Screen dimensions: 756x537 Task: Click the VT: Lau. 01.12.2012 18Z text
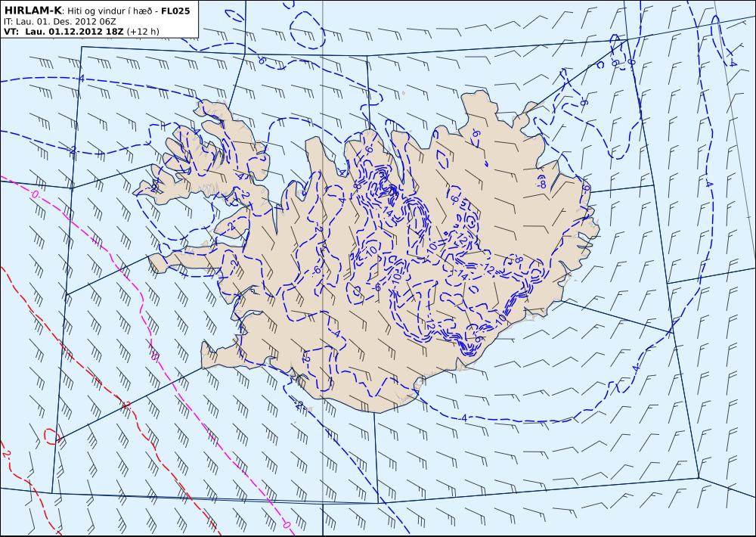pyautogui.click(x=64, y=32)
